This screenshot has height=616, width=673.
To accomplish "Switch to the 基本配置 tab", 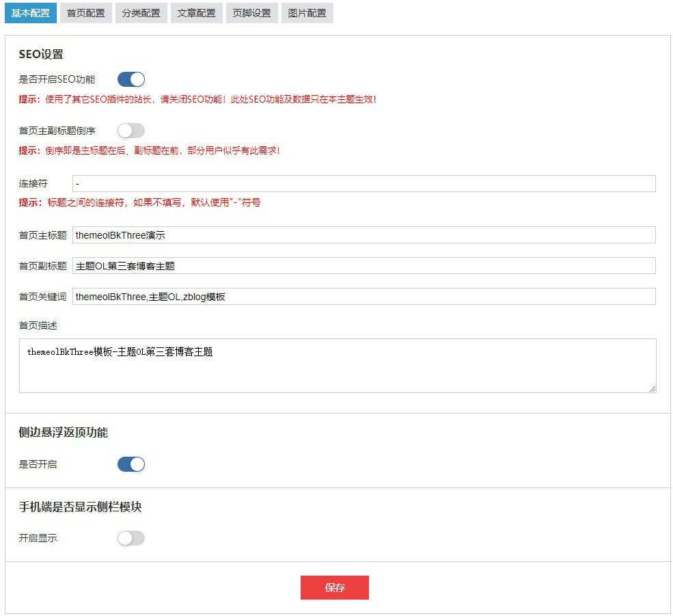I will tap(31, 13).
